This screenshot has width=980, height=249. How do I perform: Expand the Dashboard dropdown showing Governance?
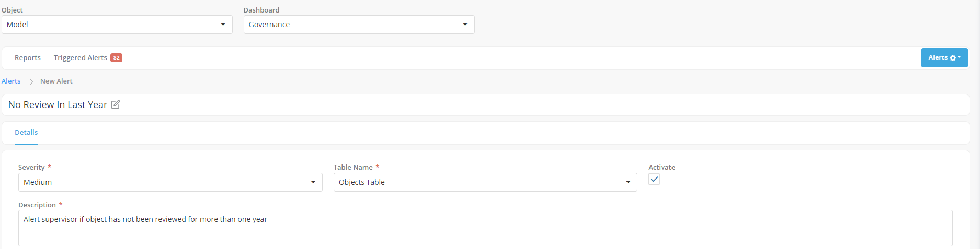359,25
